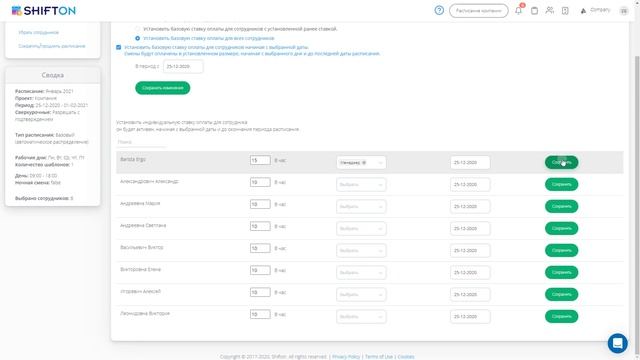Click the calendar icon in header

pos(534,11)
